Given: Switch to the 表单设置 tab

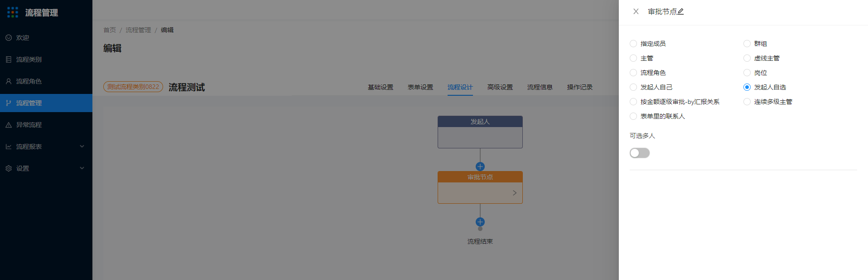Looking at the screenshot, I should pos(420,87).
